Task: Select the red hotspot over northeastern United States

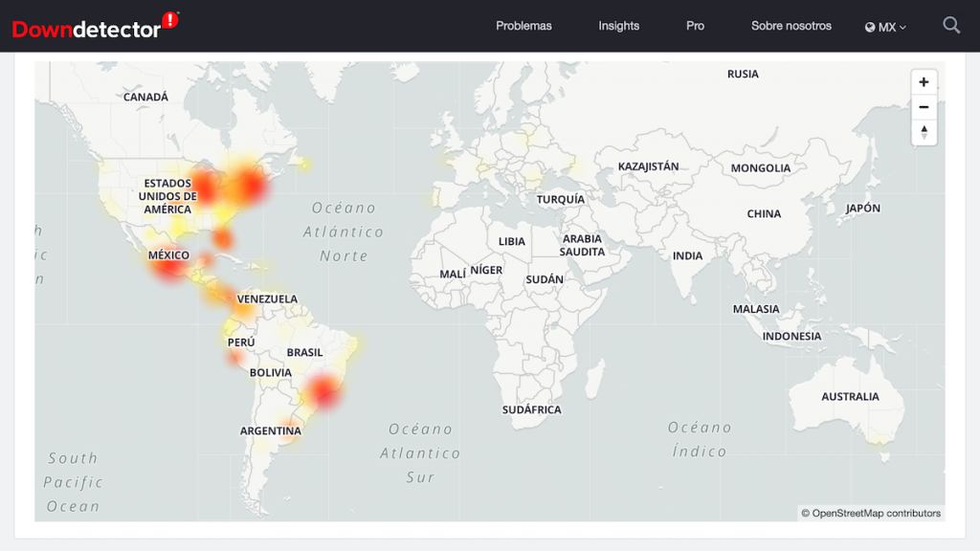Action: click(251, 186)
